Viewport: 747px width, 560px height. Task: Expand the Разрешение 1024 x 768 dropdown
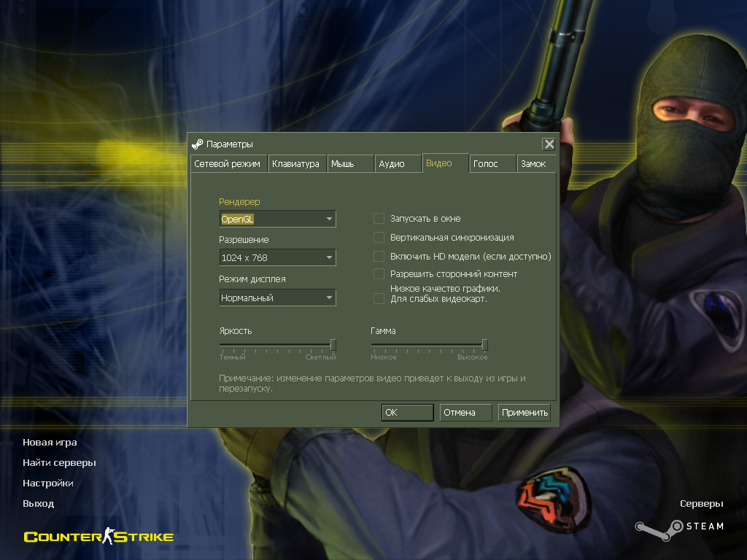[278, 257]
